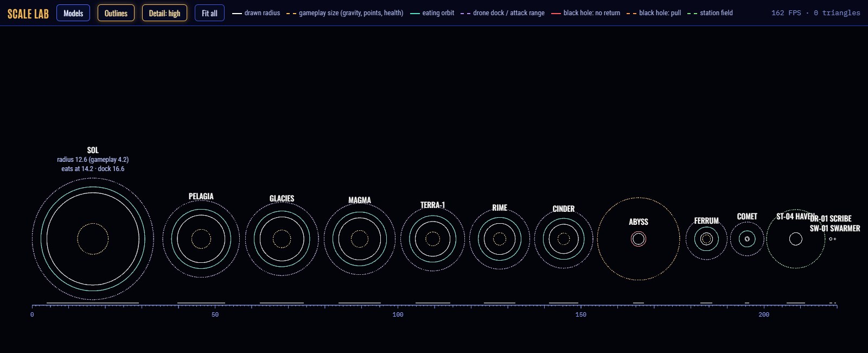
Task: Click the Fit all button
Action: [x=209, y=13]
